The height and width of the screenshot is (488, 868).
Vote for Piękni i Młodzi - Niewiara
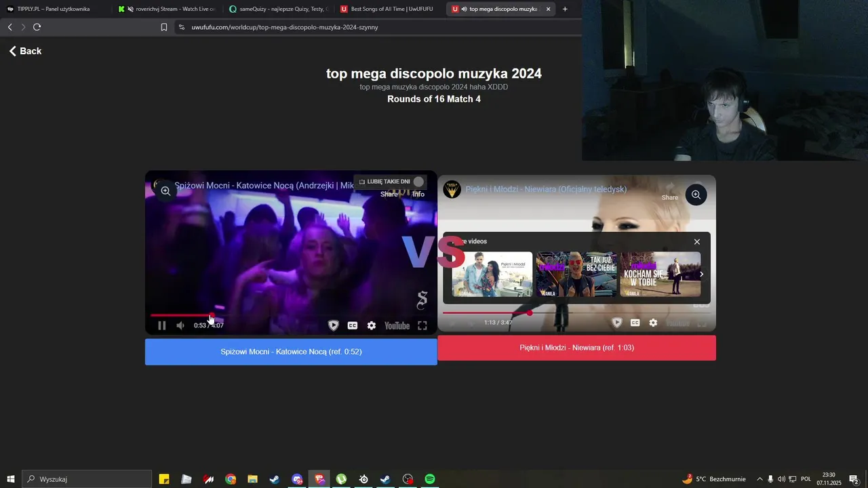point(577,348)
